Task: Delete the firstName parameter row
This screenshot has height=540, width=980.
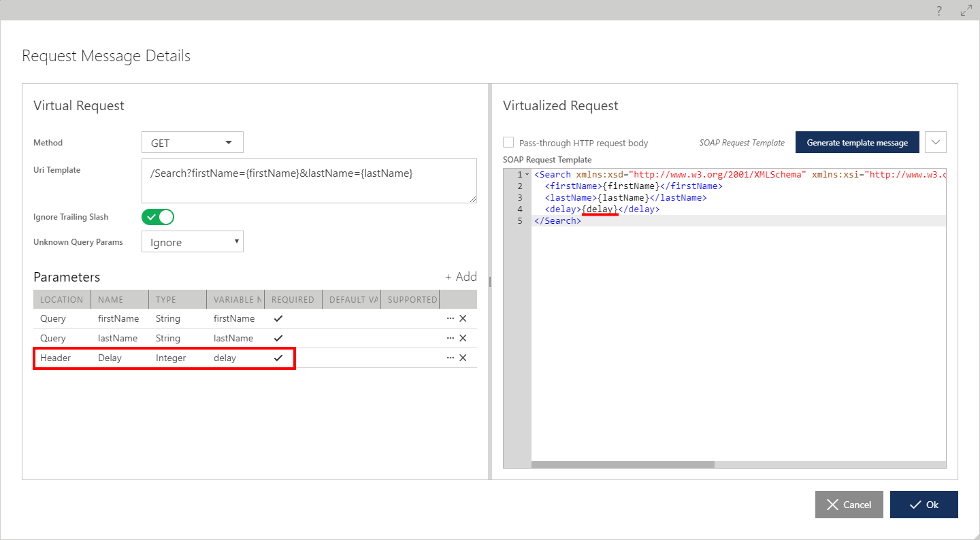Action: [x=463, y=318]
